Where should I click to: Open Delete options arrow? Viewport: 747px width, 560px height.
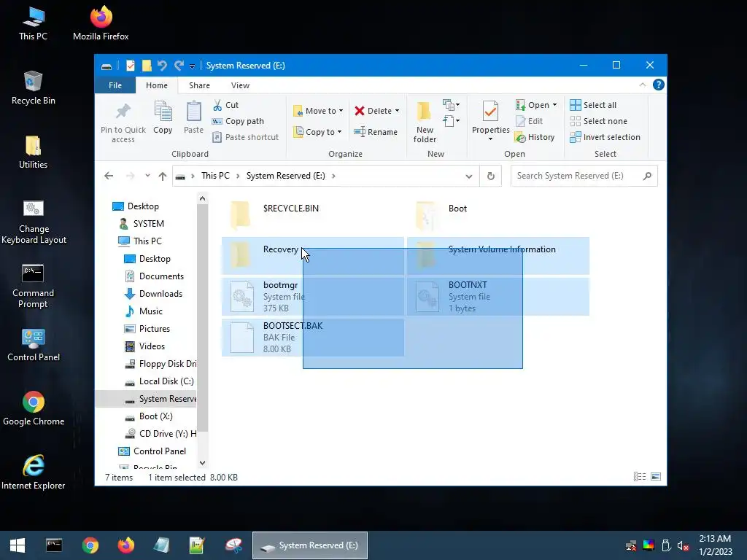[397, 111]
